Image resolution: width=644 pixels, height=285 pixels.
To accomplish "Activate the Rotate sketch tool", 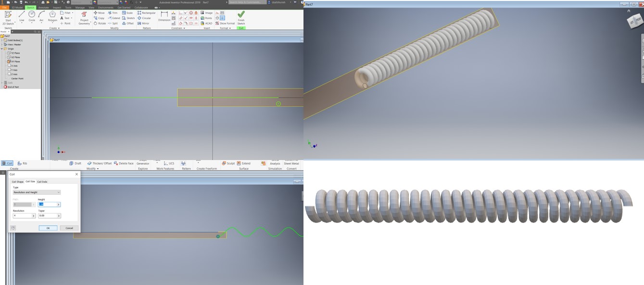I will pos(100,23).
